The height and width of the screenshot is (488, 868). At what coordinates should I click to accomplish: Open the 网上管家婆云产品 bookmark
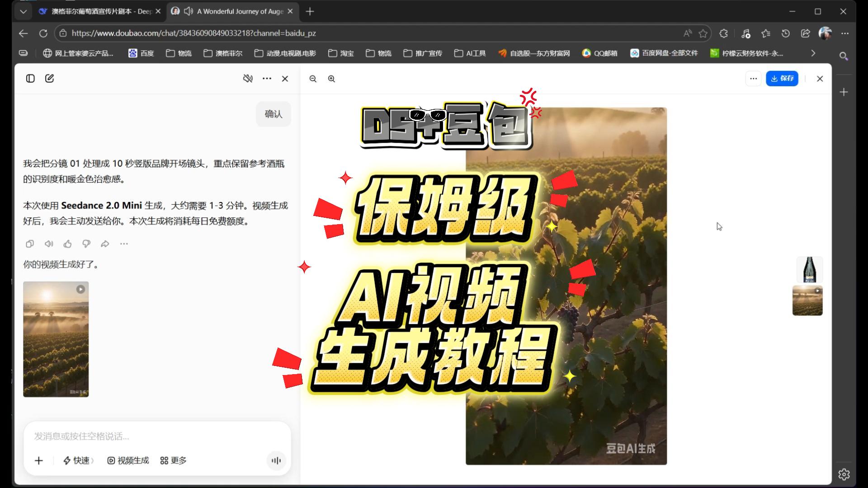(78, 53)
